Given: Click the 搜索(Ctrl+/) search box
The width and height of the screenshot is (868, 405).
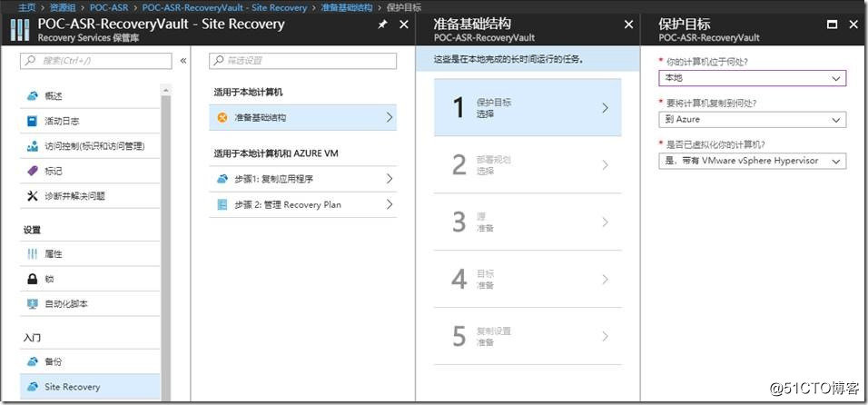Looking at the screenshot, I should pyautogui.click(x=95, y=61).
